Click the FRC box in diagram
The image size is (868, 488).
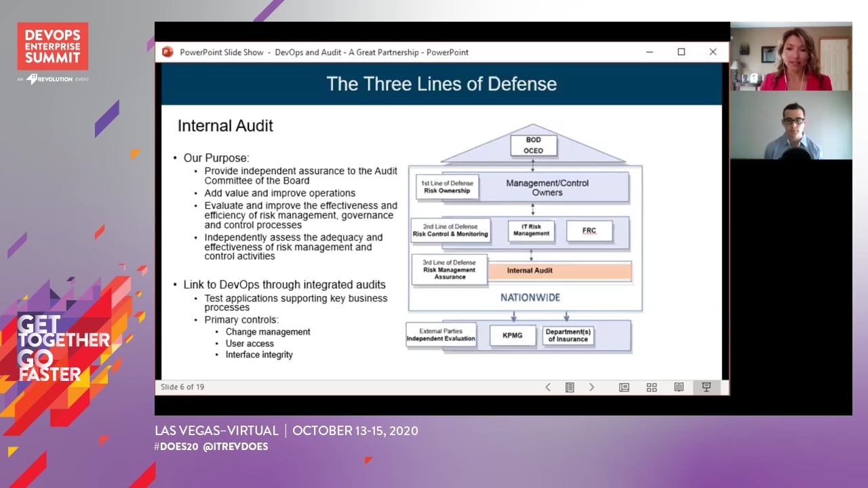click(x=589, y=230)
